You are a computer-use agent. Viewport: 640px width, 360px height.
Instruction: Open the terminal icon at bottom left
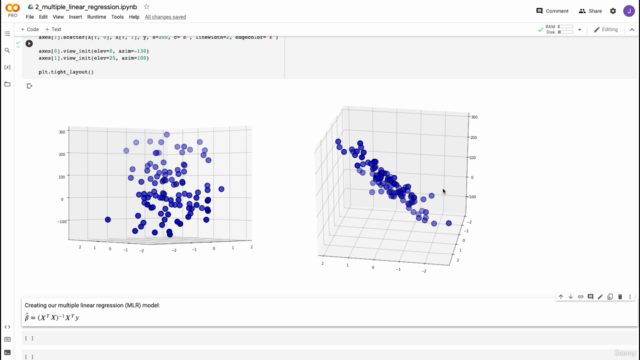[x=7, y=353]
